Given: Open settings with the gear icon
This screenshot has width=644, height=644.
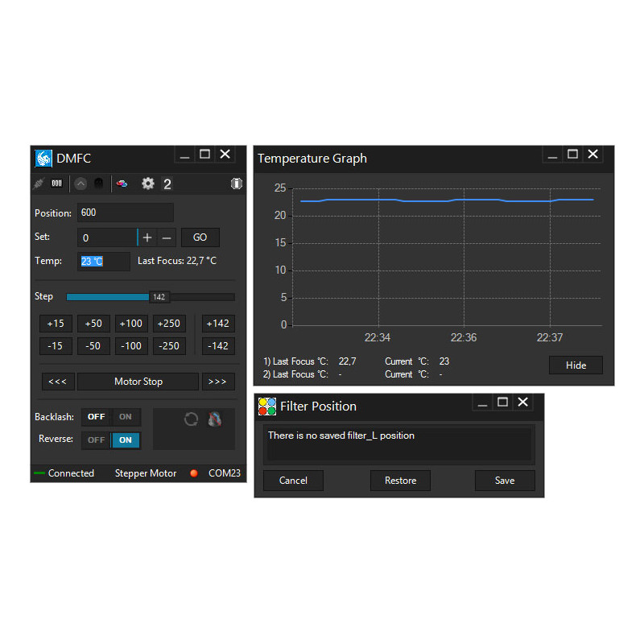Looking at the screenshot, I should point(148,184).
